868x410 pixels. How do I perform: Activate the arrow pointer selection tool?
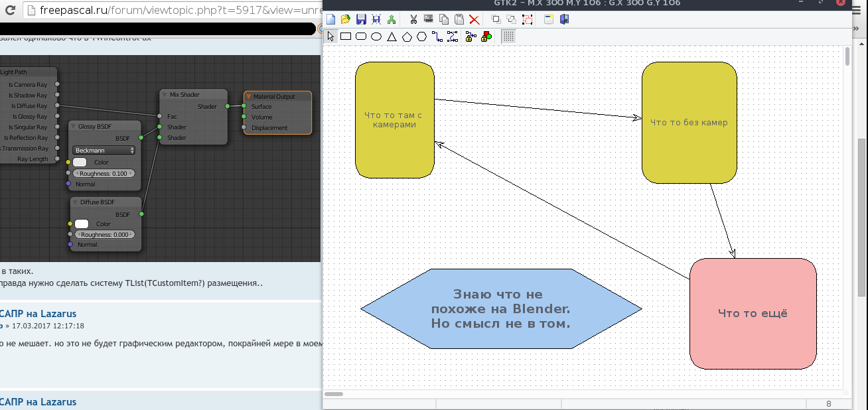331,36
